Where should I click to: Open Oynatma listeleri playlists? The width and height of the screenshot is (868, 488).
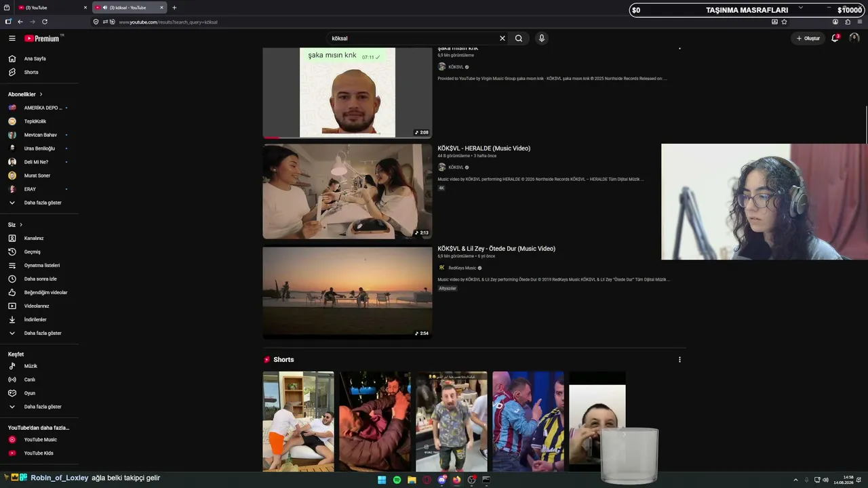(x=39, y=266)
